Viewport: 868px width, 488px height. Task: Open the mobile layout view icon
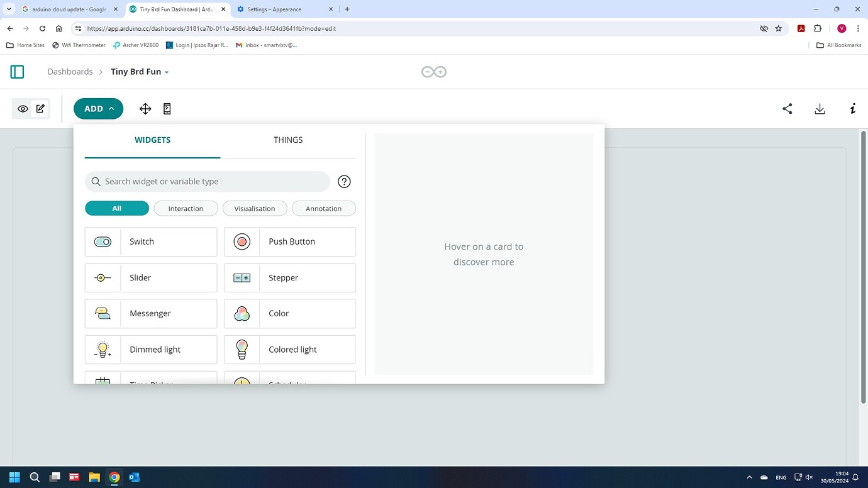[166, 108]
